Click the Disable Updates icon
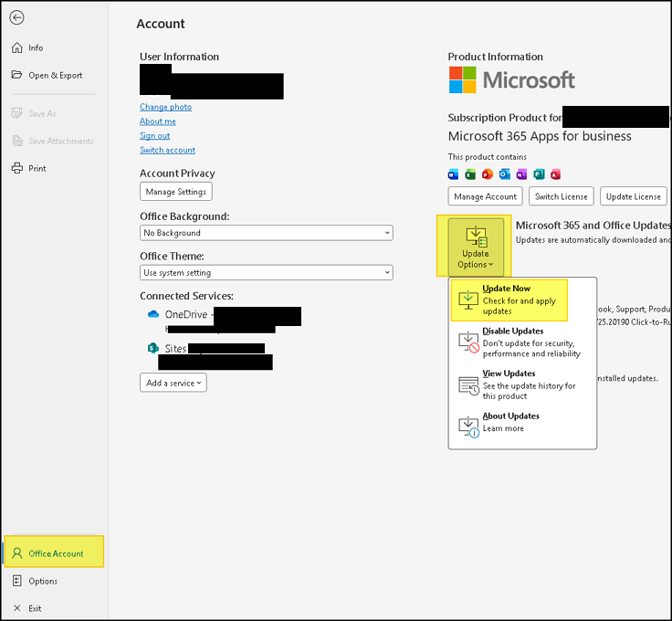The height and width of the screenshot is (621, 672). click(469, 342)
